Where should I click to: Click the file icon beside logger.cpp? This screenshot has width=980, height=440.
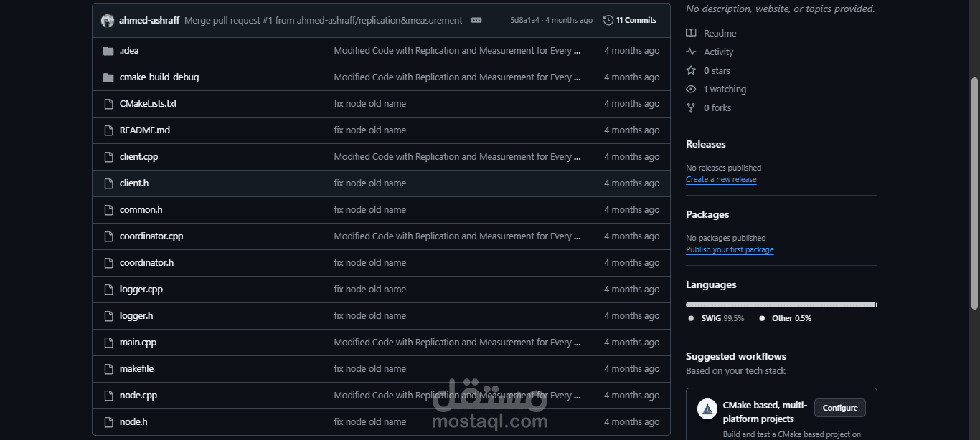[108, 290]
